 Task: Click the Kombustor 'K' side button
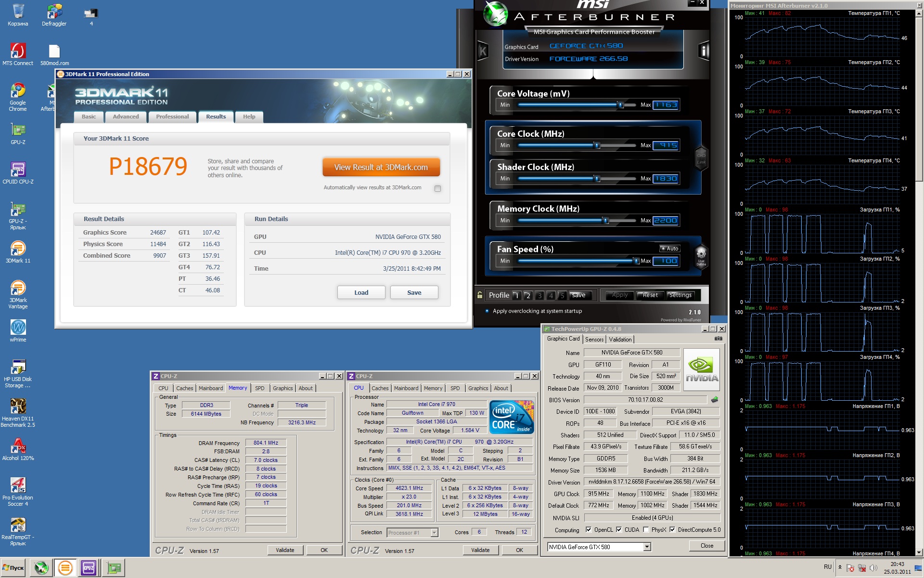483,51
